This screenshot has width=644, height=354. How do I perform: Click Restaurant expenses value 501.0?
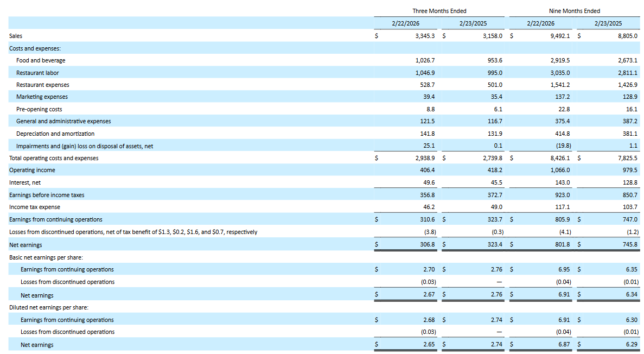click(x=495, y=85)
